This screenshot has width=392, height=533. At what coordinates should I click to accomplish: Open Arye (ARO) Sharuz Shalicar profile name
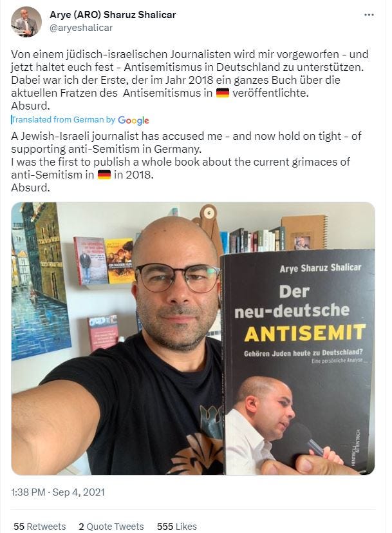tap(113, 15)
